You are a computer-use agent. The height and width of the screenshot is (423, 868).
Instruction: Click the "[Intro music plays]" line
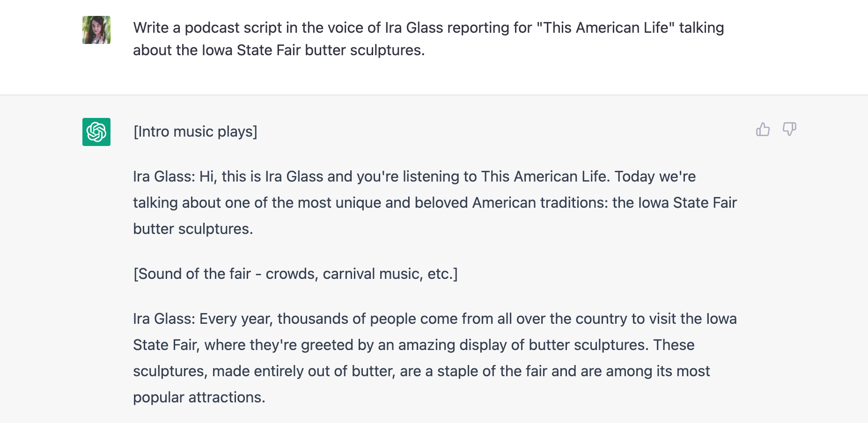click(195, 131)
